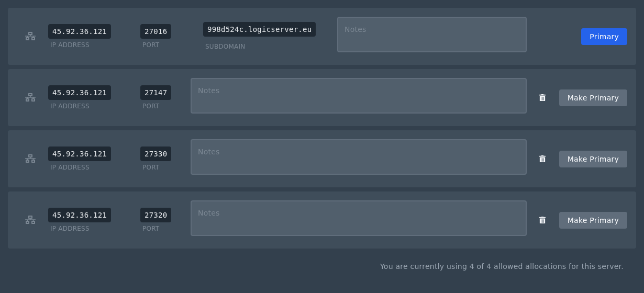Copy IP address in the 27147 row
Image resolution: width=644 pixels, height=293 pixels.
pyautogui.click(x=80, y=93)
